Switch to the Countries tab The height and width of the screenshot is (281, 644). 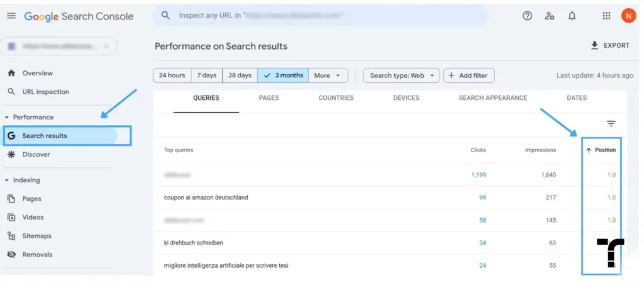tap(336, 98)
